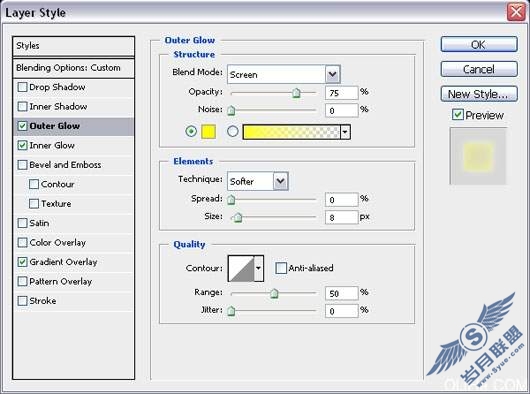Enable the Inner Shadow checkbox

pyautogui.click(x=22, y=107)
